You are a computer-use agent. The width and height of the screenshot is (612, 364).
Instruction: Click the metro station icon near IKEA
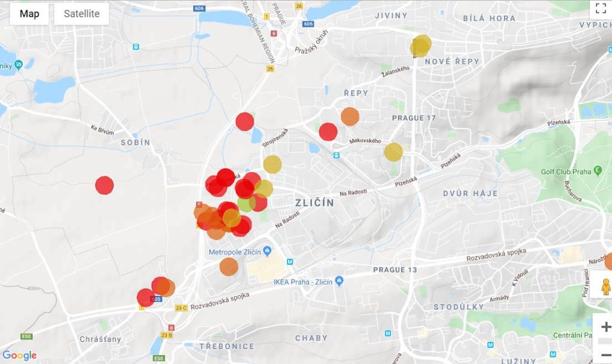click(x=290, y=261)
